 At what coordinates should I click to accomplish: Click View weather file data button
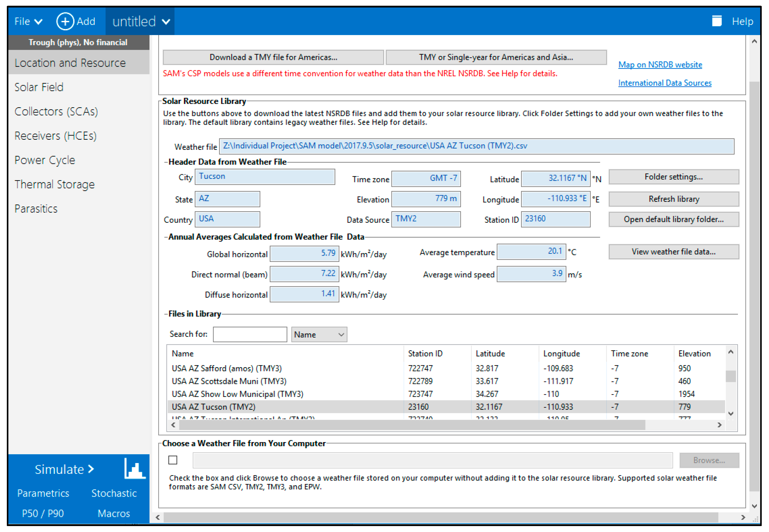[x=674, y=252]
